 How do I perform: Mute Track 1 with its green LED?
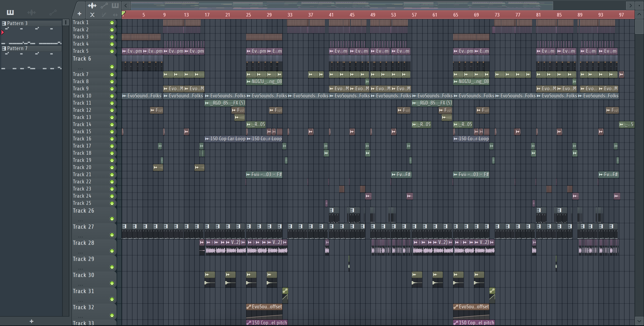[112, 23]
